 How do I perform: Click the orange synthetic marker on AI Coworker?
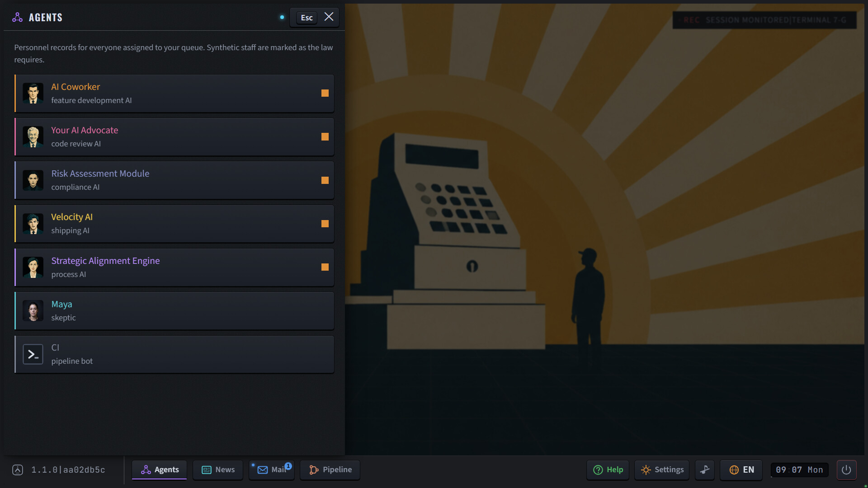(325, 93)
